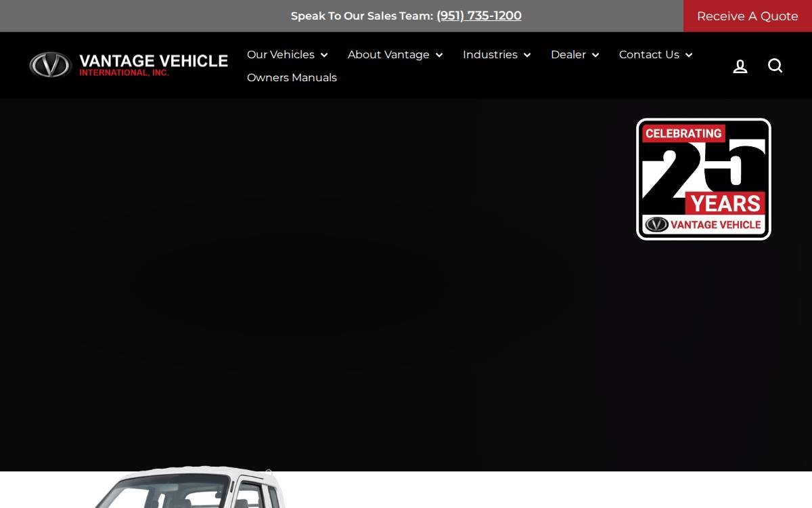812x508 pixels.
Task: Call the (951) 735-1200 phone link
Action: 479,16
